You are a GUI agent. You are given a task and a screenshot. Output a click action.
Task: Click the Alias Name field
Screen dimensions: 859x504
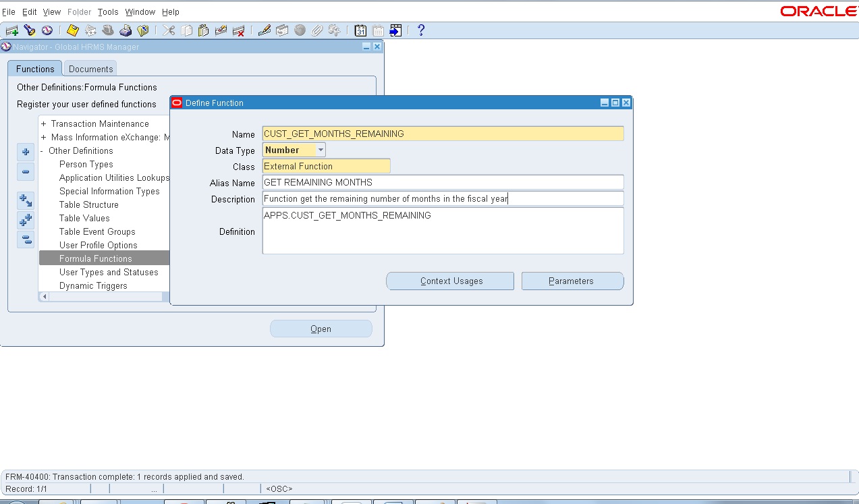443,182
